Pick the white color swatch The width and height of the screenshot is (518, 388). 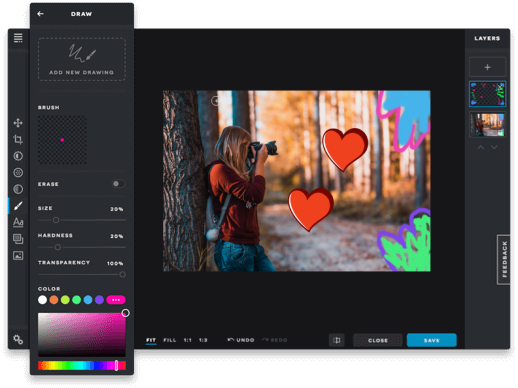coord(42,300)
